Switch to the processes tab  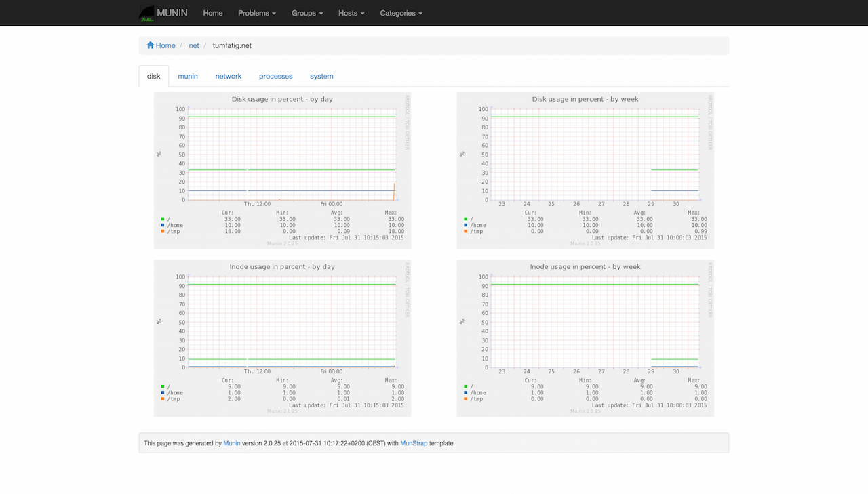click(276, 76)
